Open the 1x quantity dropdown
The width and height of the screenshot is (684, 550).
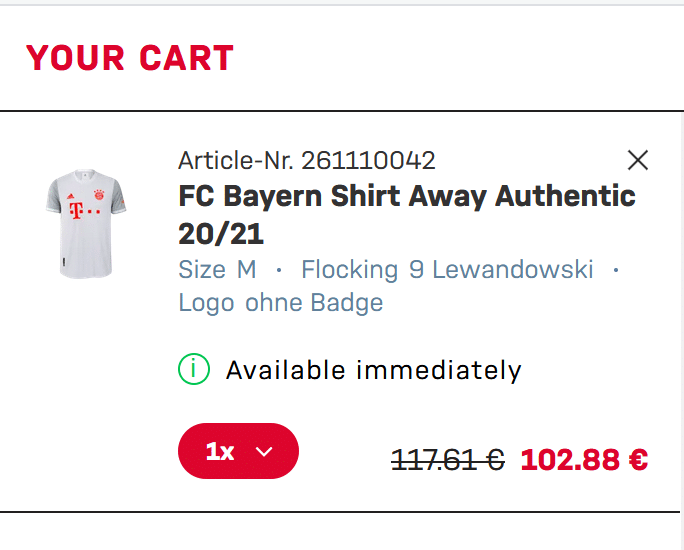click(238, 451)
